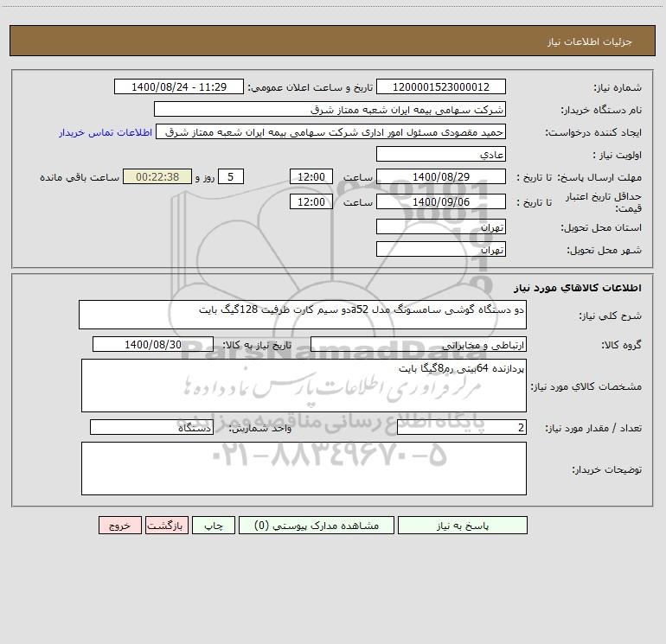666x644 pixels.
Task: Click item specifications text area
Action: point(304,386)
